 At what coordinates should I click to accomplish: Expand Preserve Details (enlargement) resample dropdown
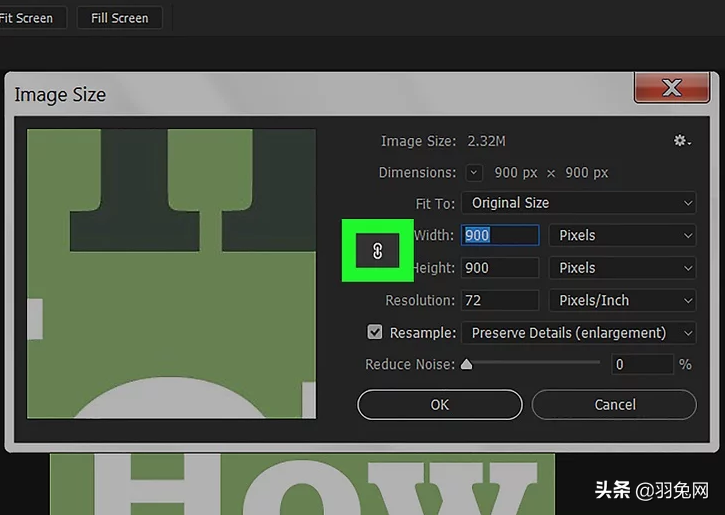(x=578, y=332)
